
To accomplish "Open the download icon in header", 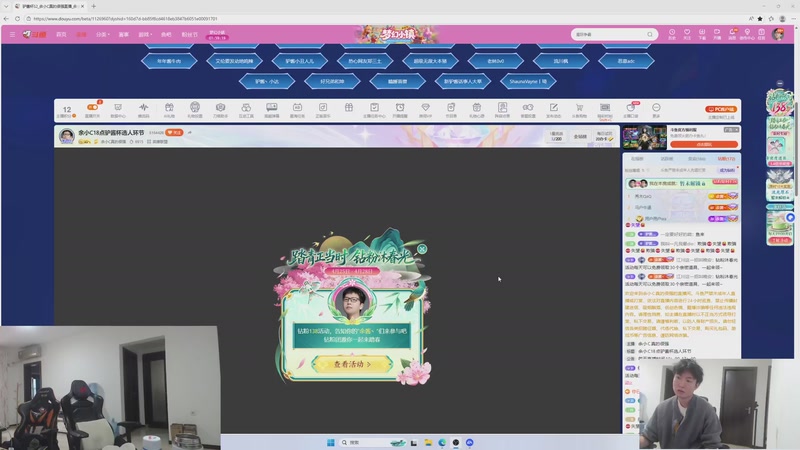I will pyautogui.click(x=702, y=34).
